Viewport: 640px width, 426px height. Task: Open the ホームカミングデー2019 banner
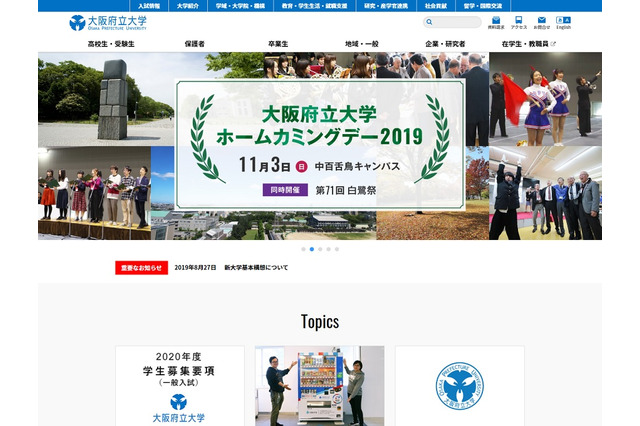[320, 145]
